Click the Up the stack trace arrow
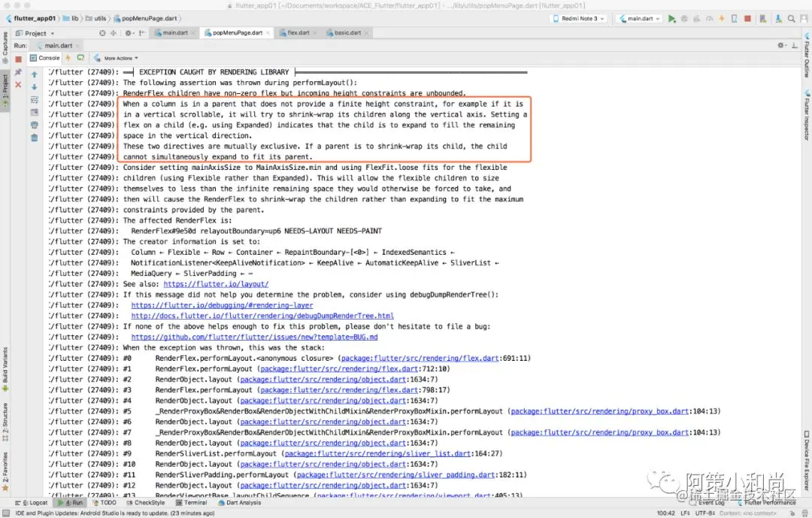 [34, 74]
